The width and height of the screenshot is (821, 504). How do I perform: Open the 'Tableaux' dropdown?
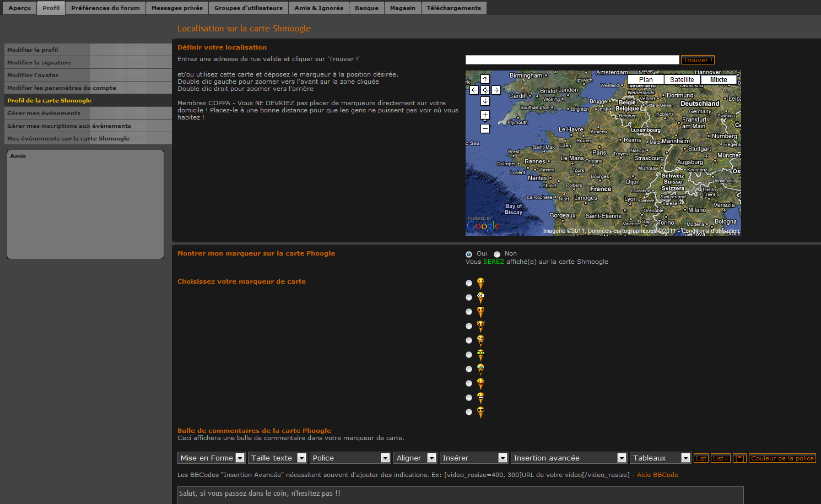click(661, 458)
